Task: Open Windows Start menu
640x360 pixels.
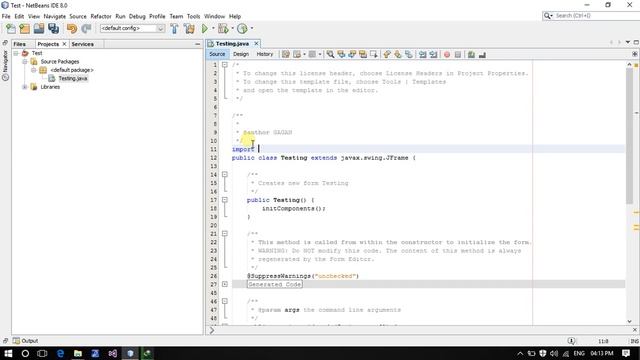Action: (x=8, y=353)
